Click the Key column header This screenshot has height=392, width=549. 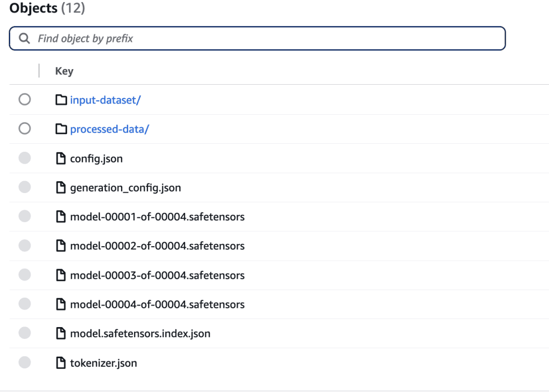coord(64,71)
